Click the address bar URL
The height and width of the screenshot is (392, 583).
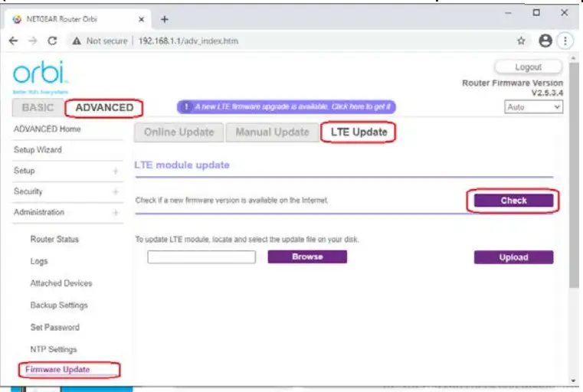pyautogui.click(x=188, y=41)
